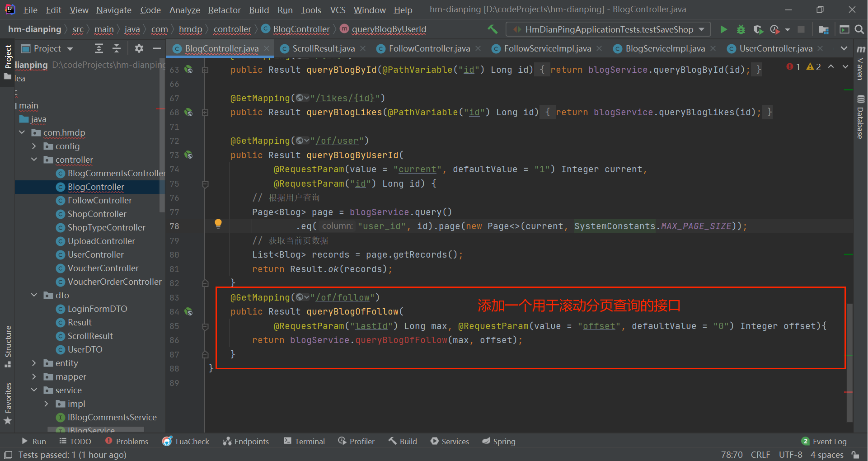The width and height of the screenshot is (868, 461).
Task: Click the Stop process square icon
Action: click(x=801, y=29)
